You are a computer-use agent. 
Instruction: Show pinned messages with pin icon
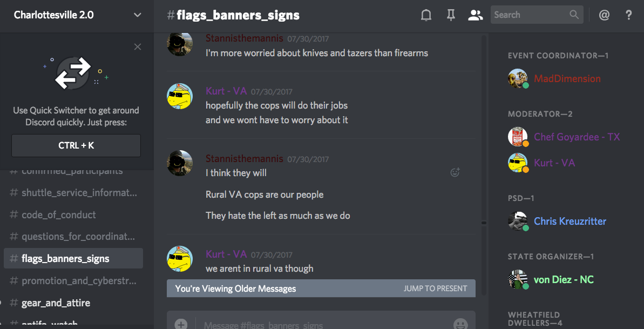point(451,15)
